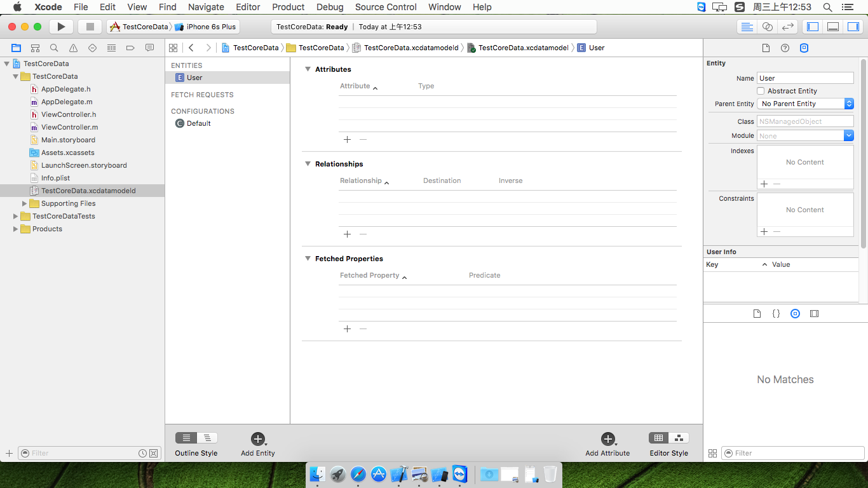
Task: Add a constraint with the Constraints plus
Action: [764, 231]
